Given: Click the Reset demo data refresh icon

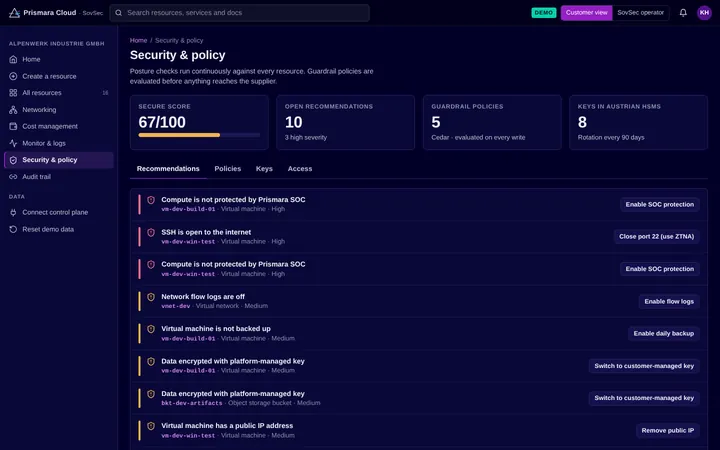Looking at the screenshot, I should click(13, 229).
